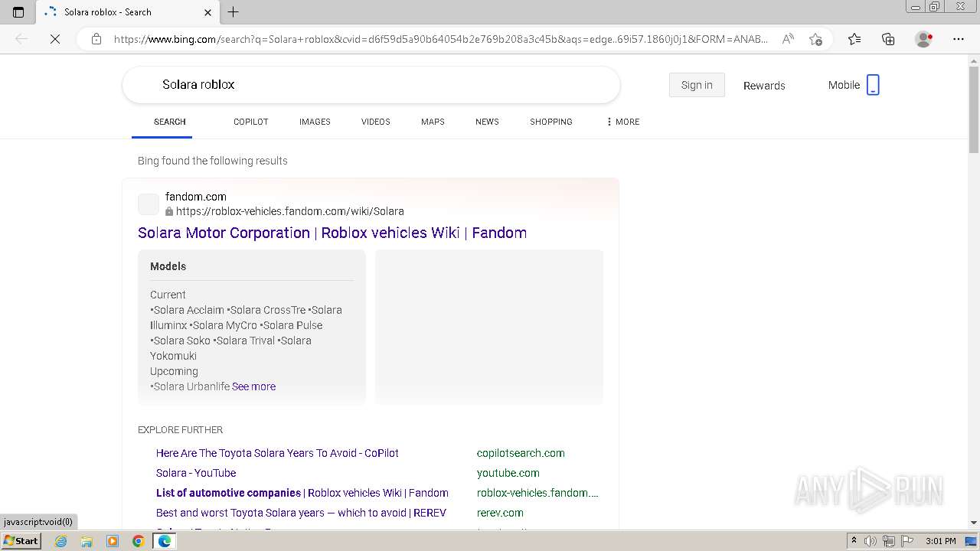The image size is (980, 551).
Task: Click the roblox-vehicles.fandom.com URL
Action: [x=290, y=211]
